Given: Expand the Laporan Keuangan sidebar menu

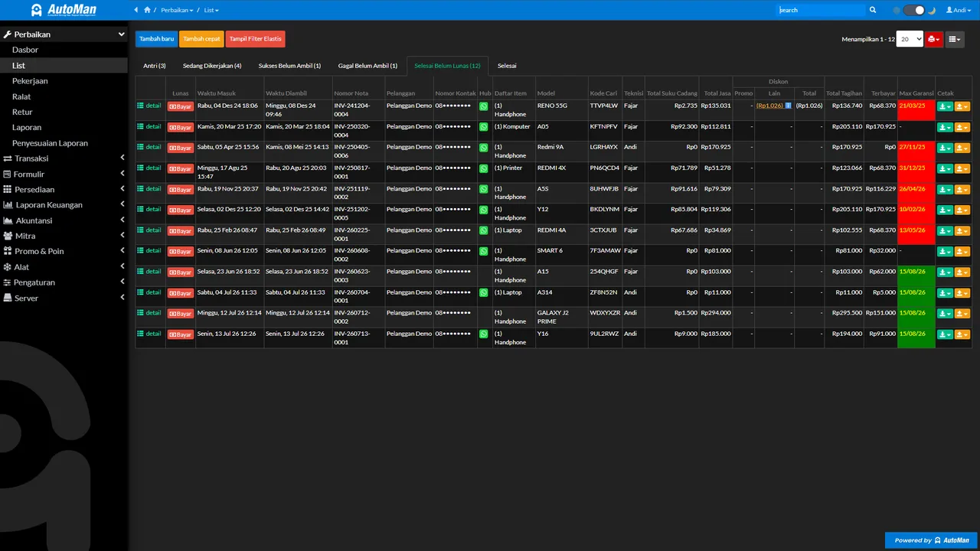Looking at the screenshot, I should (64, 205).
